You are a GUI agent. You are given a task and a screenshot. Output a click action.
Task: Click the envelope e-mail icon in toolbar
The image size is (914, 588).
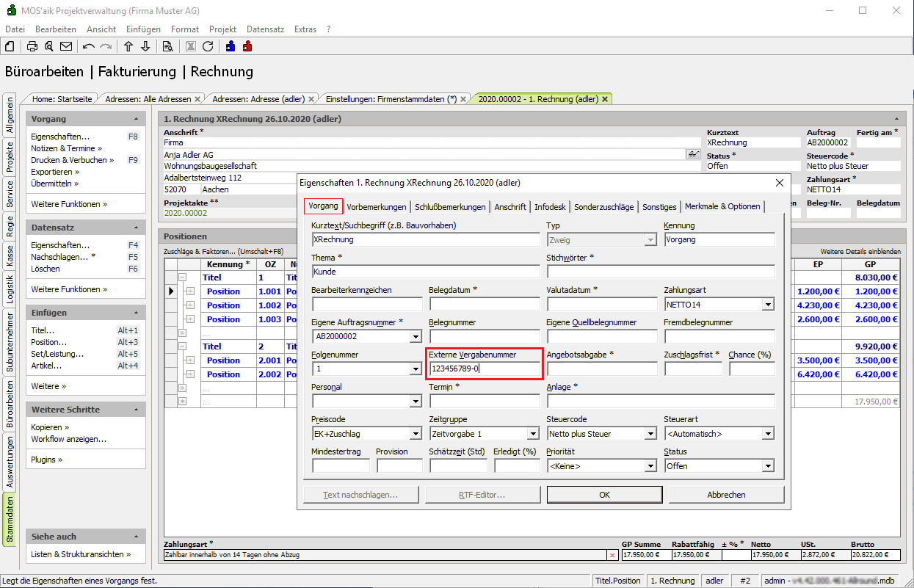tap(66, 46)
